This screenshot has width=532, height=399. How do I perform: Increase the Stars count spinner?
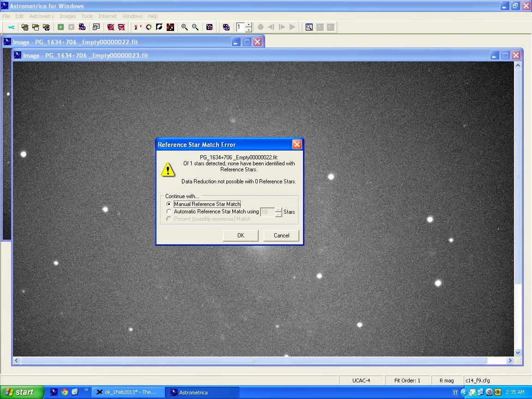point(278,210)
